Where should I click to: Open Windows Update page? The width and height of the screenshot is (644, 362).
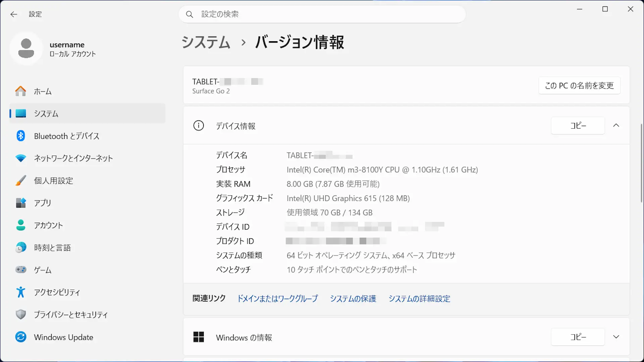88,337
